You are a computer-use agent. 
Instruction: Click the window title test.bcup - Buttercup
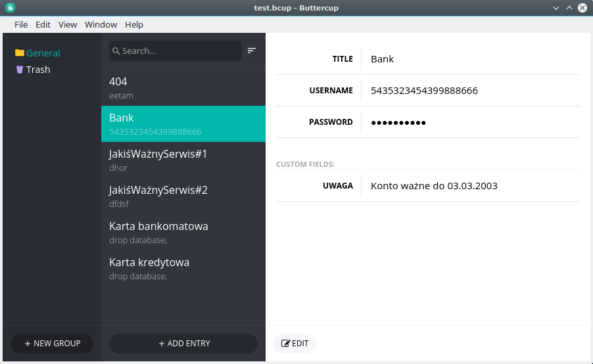coord(296,8)
